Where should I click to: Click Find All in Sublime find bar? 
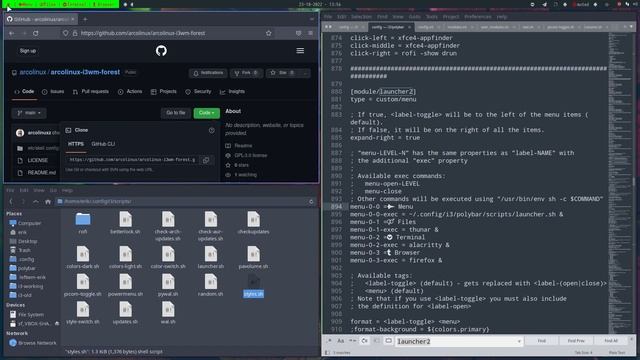coord(611,341)
